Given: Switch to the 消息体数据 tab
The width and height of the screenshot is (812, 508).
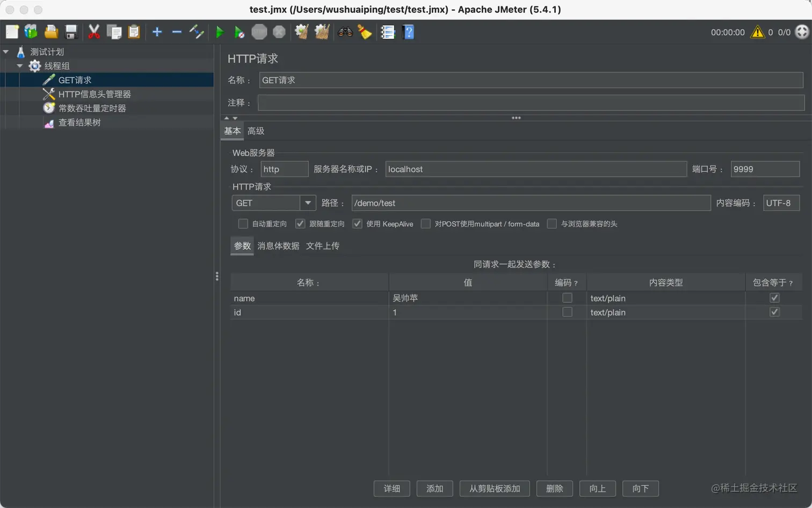Looking at the screenshot, I should point(278,246).
